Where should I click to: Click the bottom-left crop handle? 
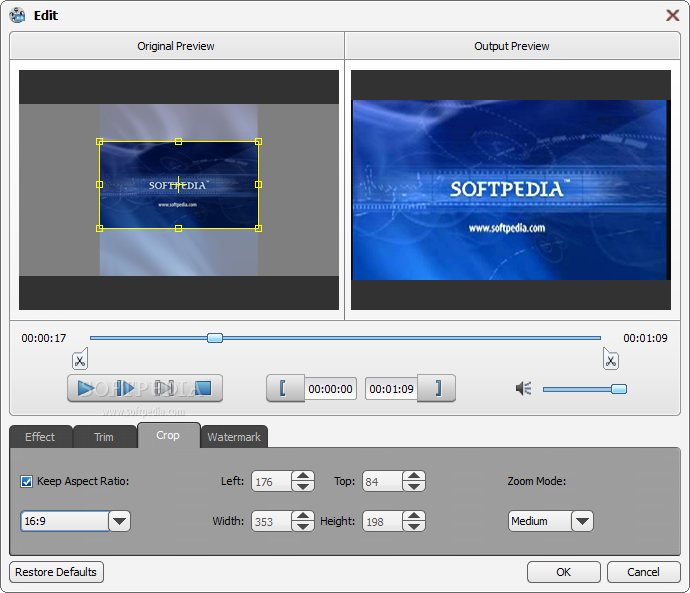pos(99,228)
